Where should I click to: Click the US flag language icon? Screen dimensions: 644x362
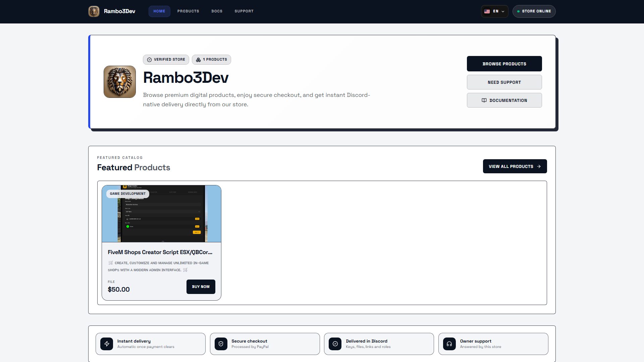[487, 11]
